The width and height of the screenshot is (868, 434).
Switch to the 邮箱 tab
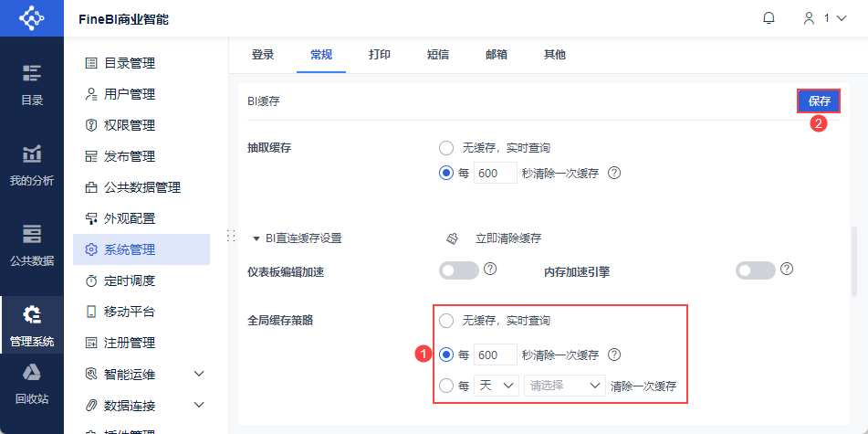click(x=497, y=55)
